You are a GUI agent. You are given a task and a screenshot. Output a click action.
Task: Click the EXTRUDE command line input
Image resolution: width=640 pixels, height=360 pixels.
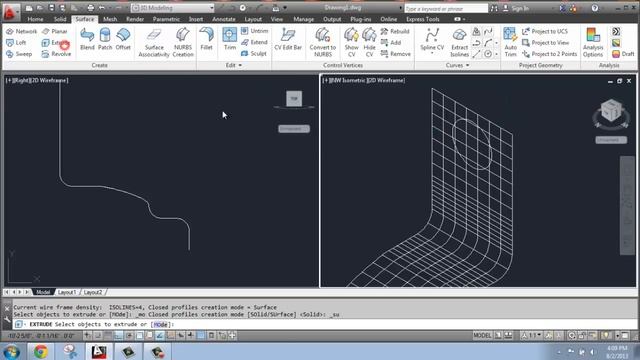(x=324, y=324)
